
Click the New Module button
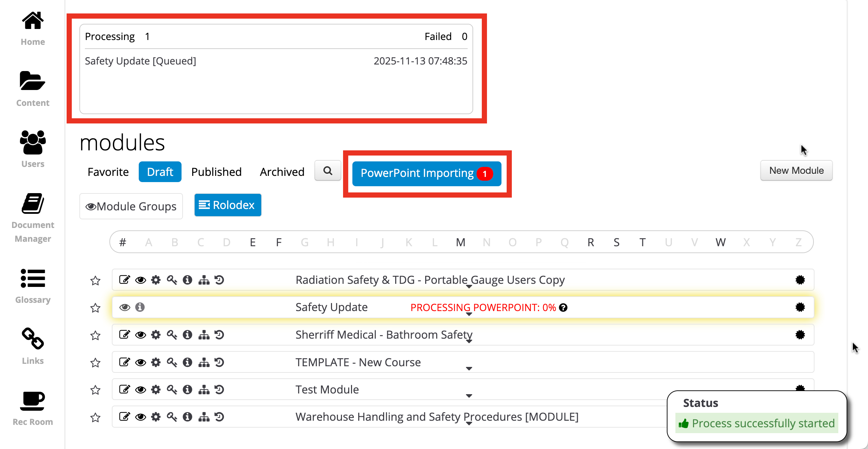(796, 170)
